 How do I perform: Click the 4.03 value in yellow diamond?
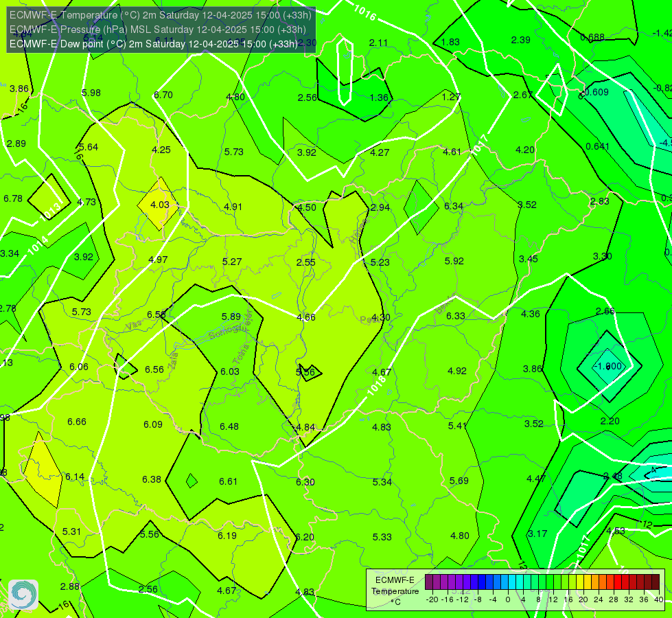click(160, 205)
